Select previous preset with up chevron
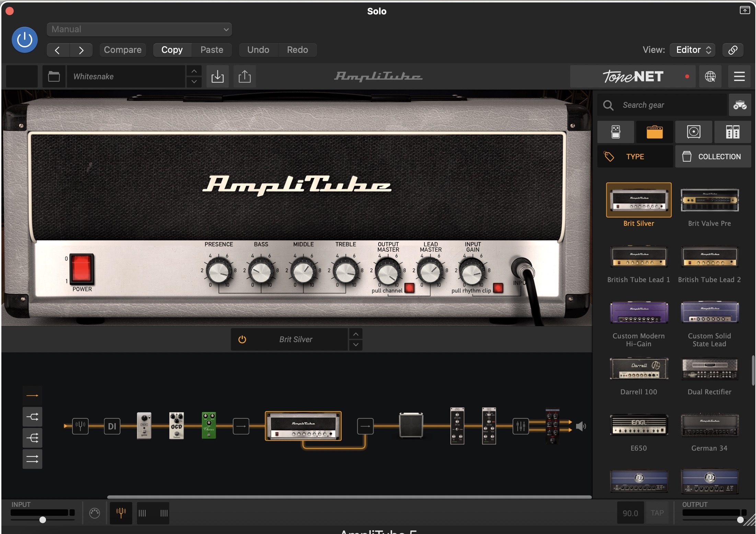 click(194, 71)
